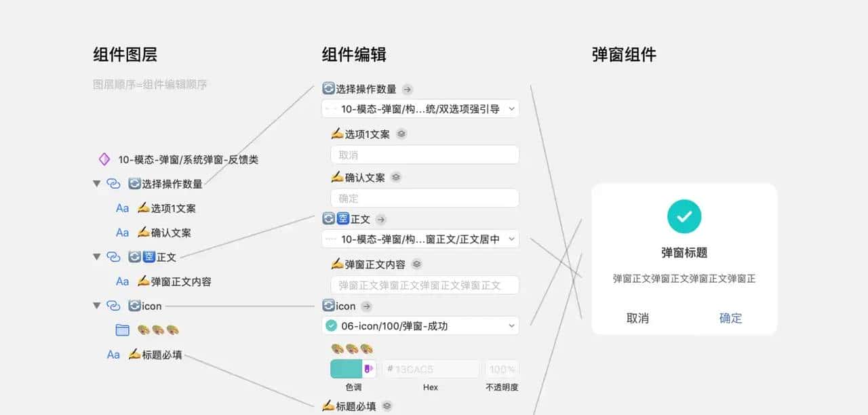The image size is (868, 415).
Task: Click the layers icon next to 选项1文案
Action: tap(401, 134)
